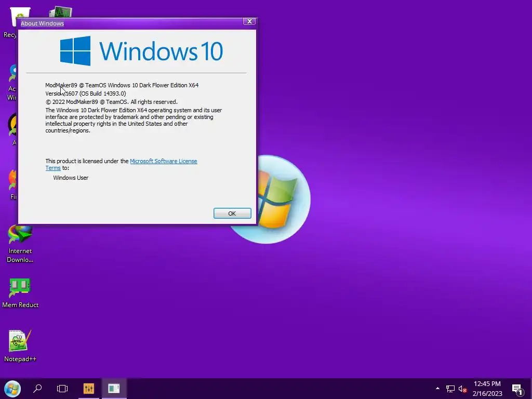The image size is (532, 399).
Task: Open muted volume tray icon
Action: click(x=462, y=389)
